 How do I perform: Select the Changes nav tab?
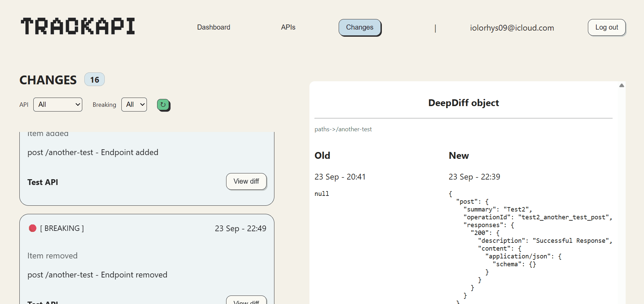tap(360, 27)
